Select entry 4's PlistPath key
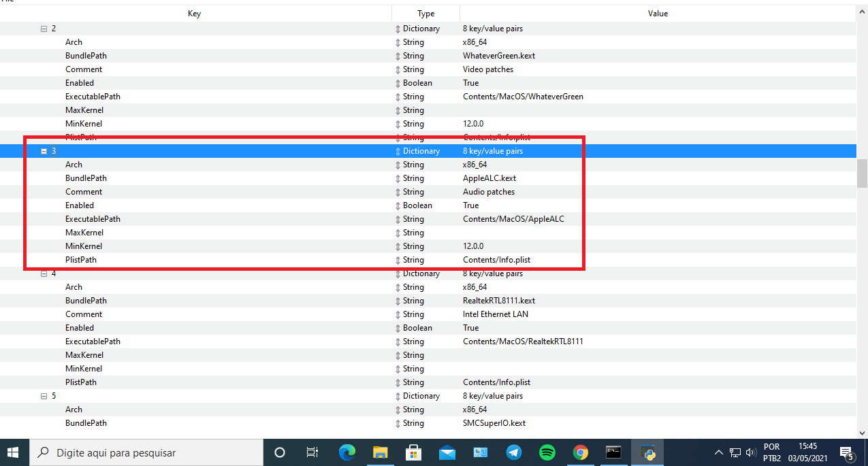This screenshot has height=466, width=868. point(81,382)
